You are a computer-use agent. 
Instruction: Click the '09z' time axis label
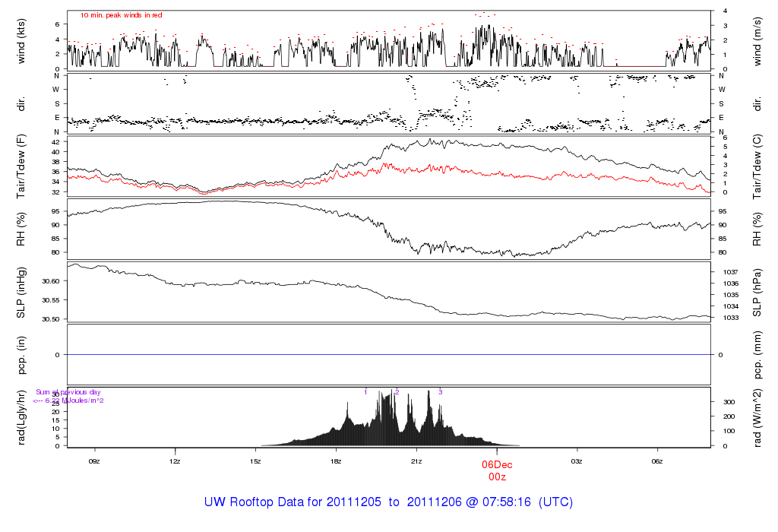94,461
